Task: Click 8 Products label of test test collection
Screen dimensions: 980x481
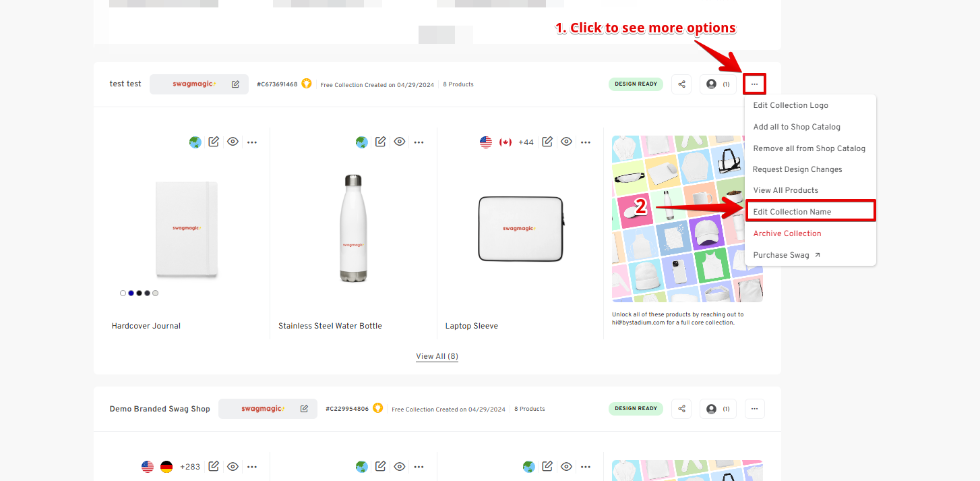Action: [458, 84]
